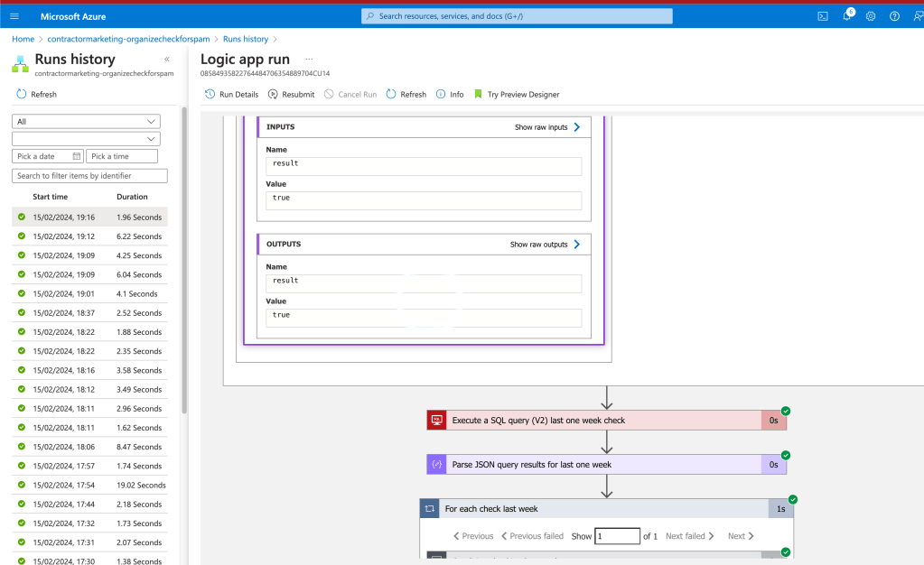Click the Show iteration number box
Screen dimensions: 924x565
617,536
